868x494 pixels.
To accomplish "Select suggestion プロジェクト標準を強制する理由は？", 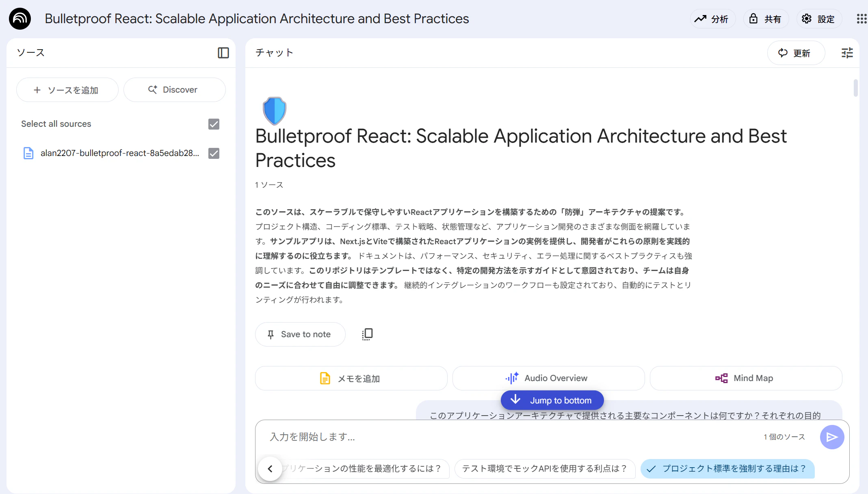I will point(727,469).
